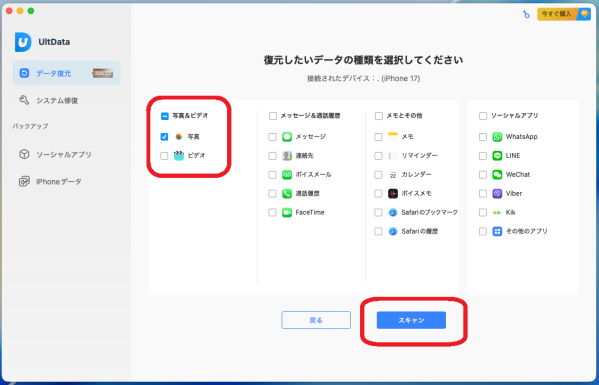The width and height of the screenshot is (599, 385).
Task: Uncheck the 写真 checkbox
Action: point(164,137)
